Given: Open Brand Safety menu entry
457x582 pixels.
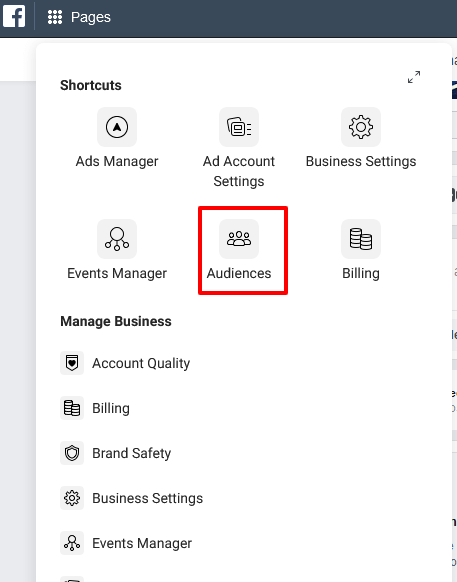Looking at the screenshot, I should (x=131, y=453).
